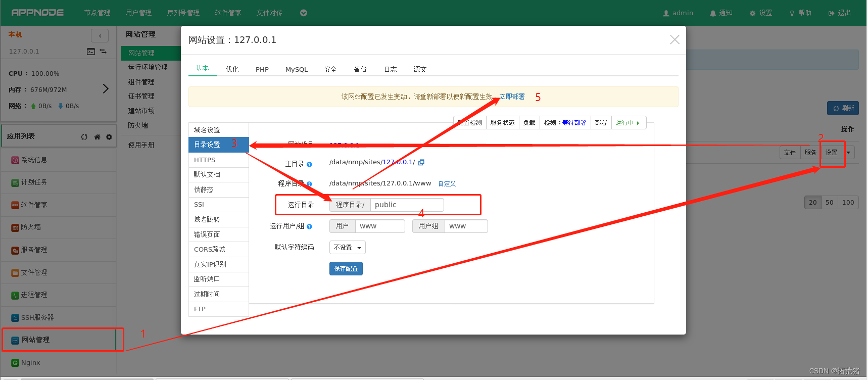Click the 用户 www input field

[380, 226]
